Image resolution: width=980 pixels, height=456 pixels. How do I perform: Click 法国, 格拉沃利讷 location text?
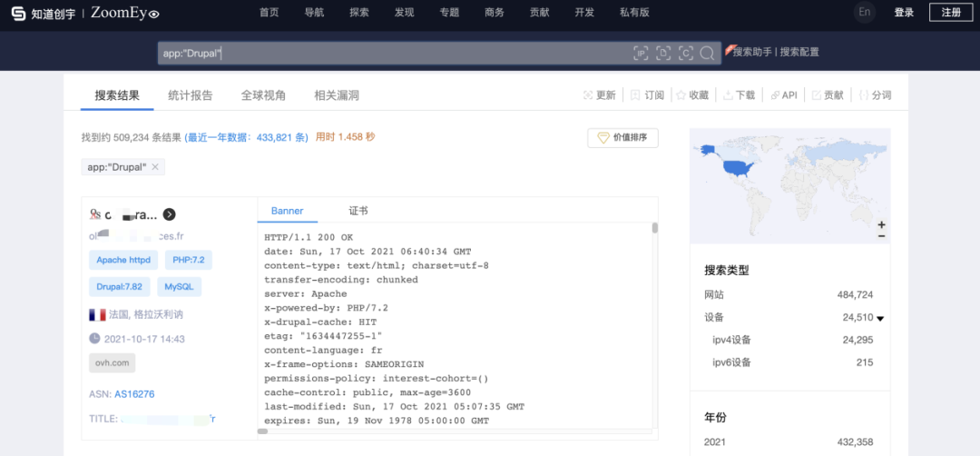pos(145,314)
